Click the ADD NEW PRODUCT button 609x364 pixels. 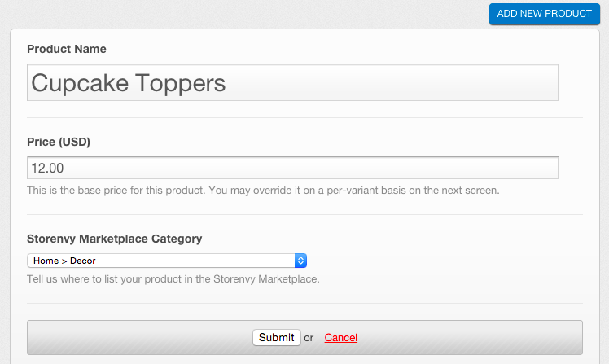544,14
